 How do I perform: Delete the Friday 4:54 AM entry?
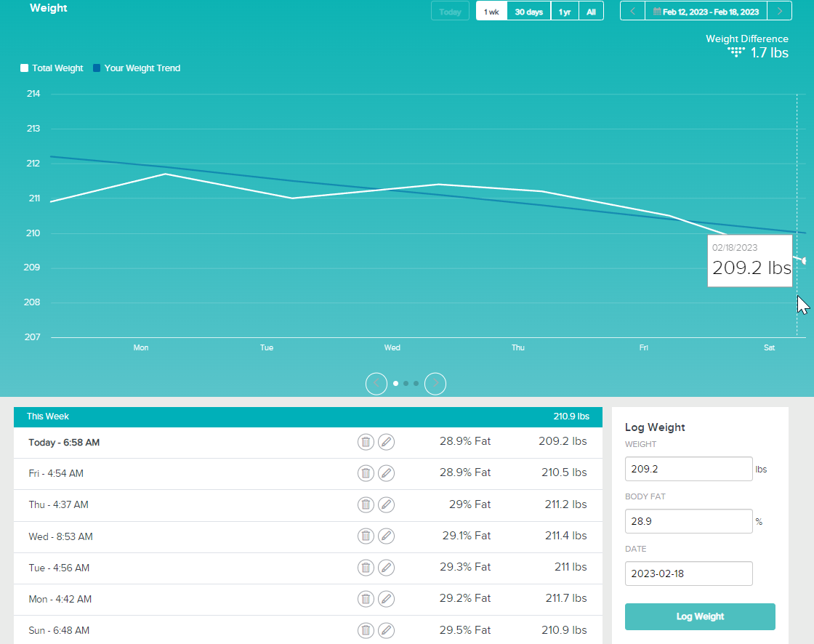[x=366, y=473]
